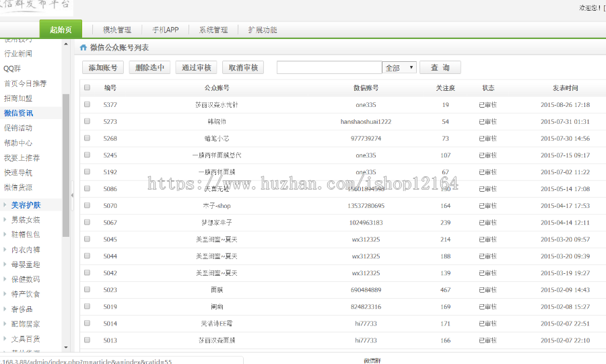606x364 pixels.
Task: Check the box for row 5377
Action: click(88, 104)
